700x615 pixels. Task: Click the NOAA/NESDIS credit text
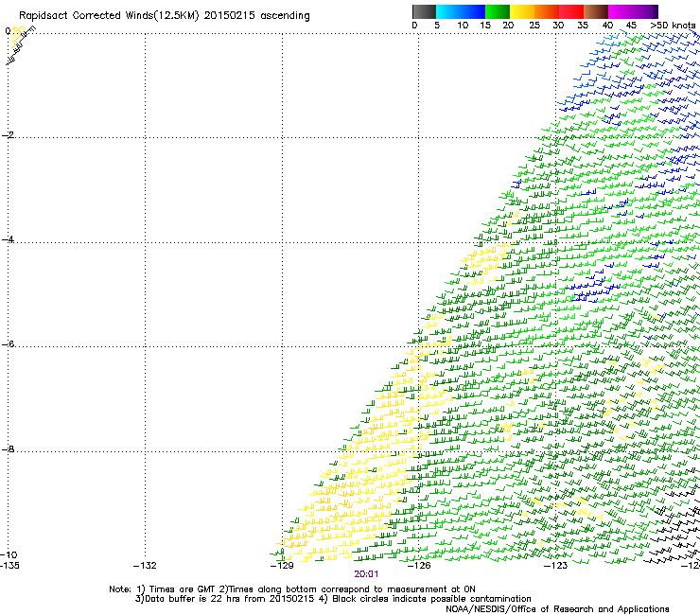557,608
